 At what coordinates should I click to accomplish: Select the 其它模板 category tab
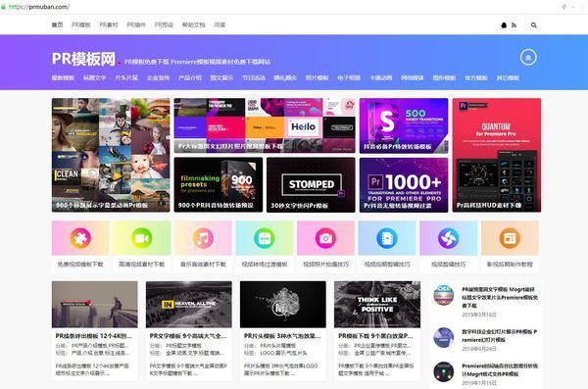tap(508, 78)
